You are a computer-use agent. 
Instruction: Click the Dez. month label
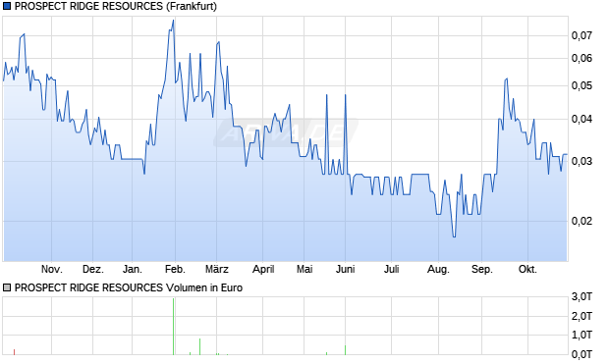click(x=93, y=269)
